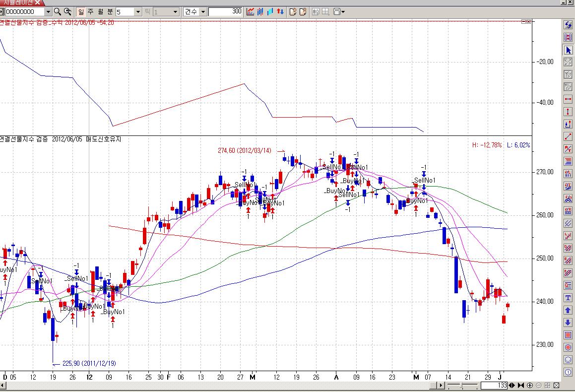
Task: Click the left-right arrows icon next to 133
Action: pos(512,386)
